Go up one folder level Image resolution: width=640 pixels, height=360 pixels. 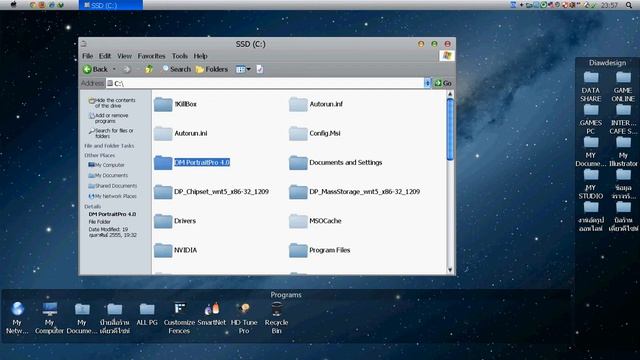149,69
